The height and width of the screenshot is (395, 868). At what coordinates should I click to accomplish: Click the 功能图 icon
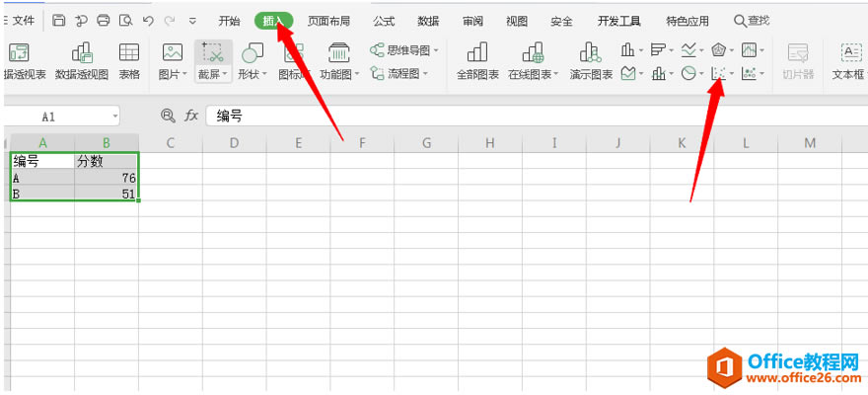[338, 52]
